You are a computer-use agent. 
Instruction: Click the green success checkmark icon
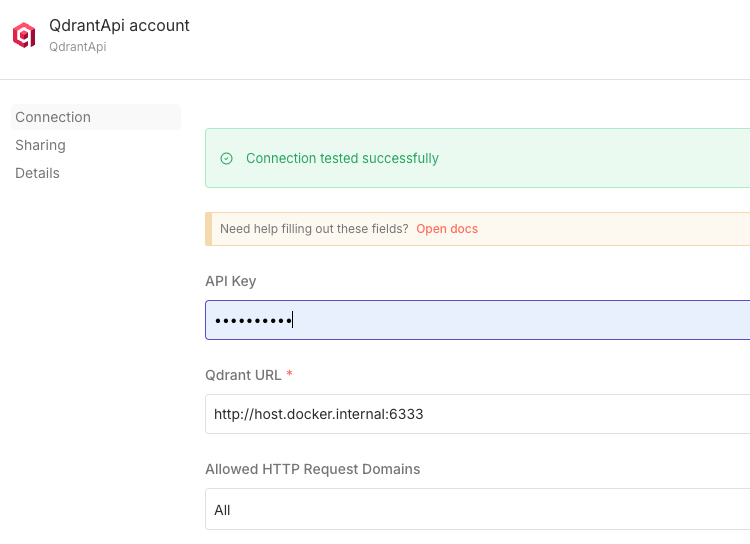[x=226, y=158]
